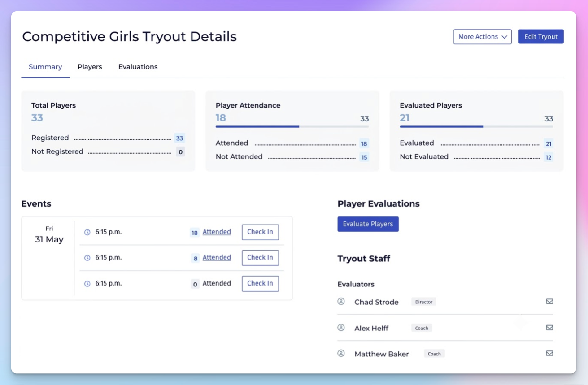
Task: Switch to the Summary tab
Action: pos(45,67)
